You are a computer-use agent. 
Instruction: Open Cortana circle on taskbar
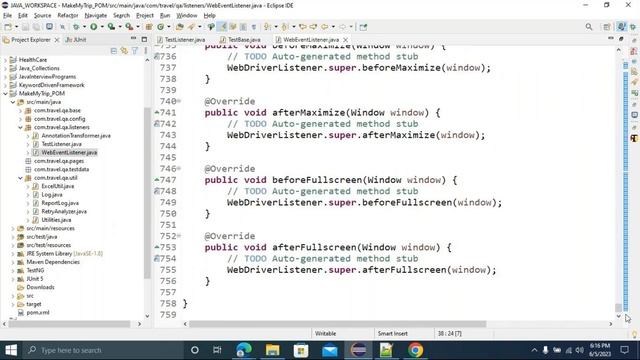point(195,350)
